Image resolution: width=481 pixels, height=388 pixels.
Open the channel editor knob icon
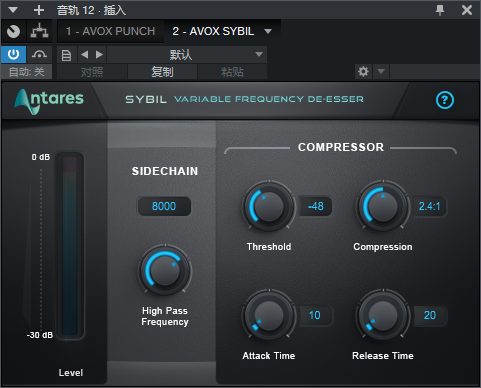coord(13,31)
